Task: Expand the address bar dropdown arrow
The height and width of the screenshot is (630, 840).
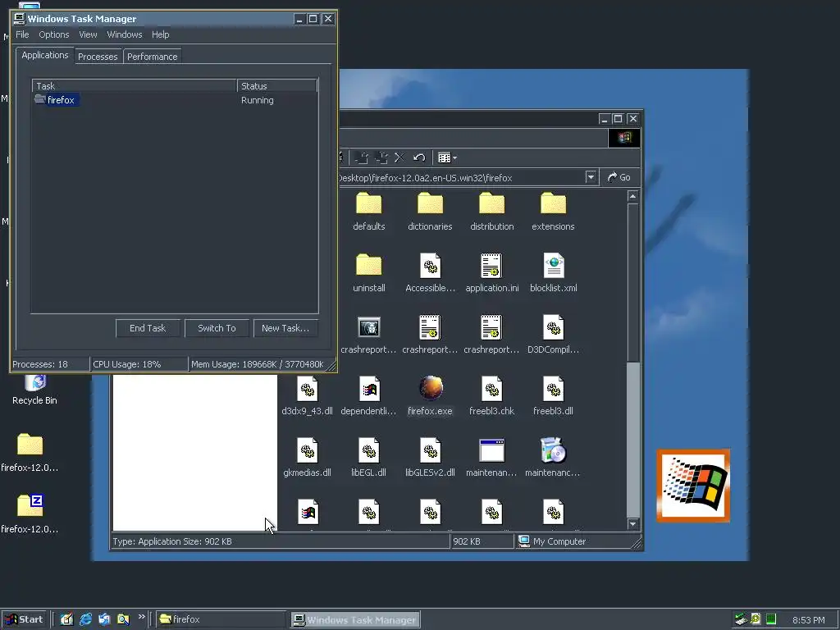Action: click(591, 177)
